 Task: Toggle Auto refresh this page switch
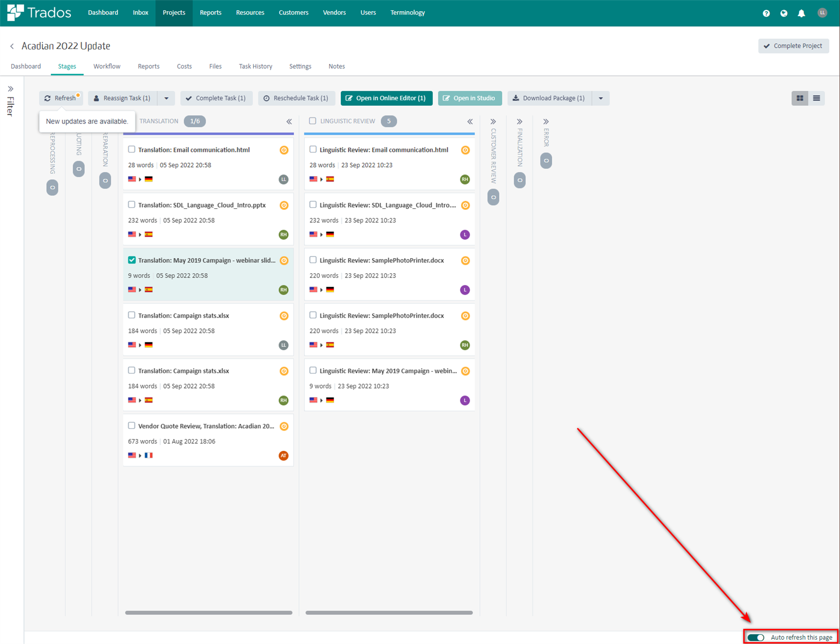(x=756, y=638)
